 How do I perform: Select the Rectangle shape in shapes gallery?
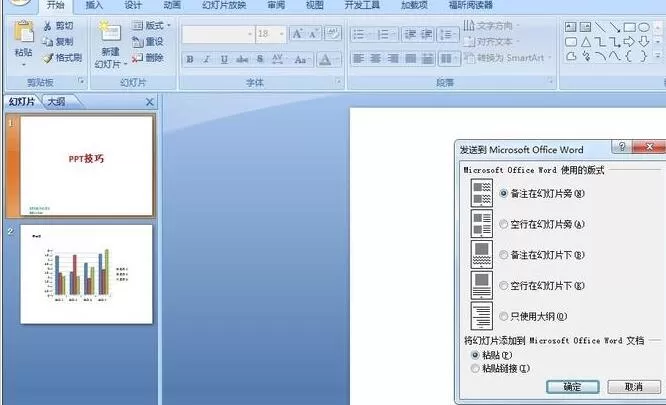tap(629, 27)
